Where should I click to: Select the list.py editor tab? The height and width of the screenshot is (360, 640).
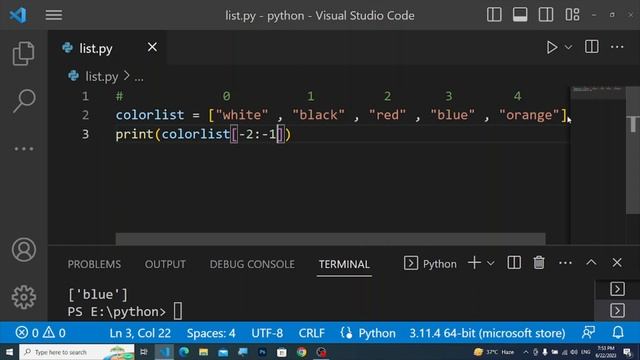pos(107,48)
